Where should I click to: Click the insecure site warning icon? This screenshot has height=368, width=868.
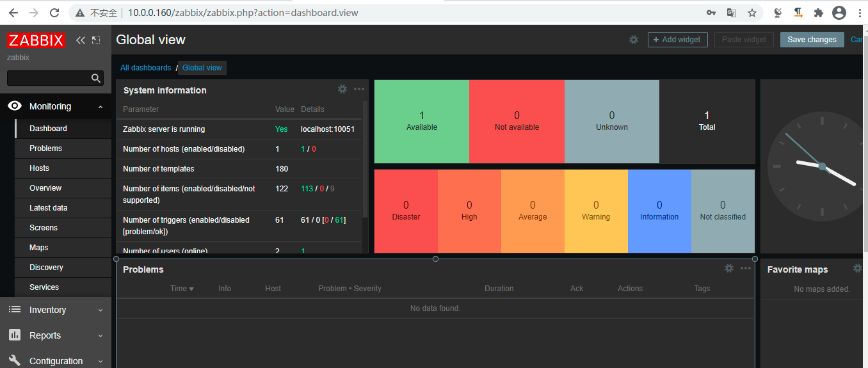pyautogui.click(x=79, y=12)
